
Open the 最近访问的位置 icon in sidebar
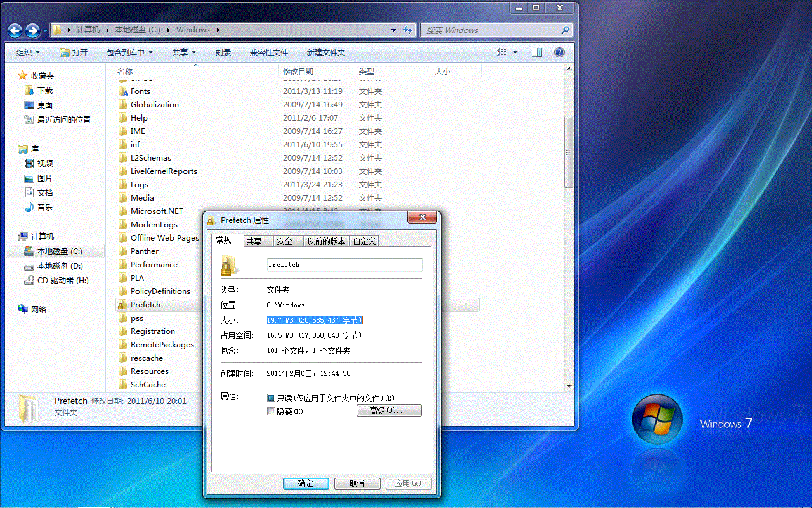(29, 119)
